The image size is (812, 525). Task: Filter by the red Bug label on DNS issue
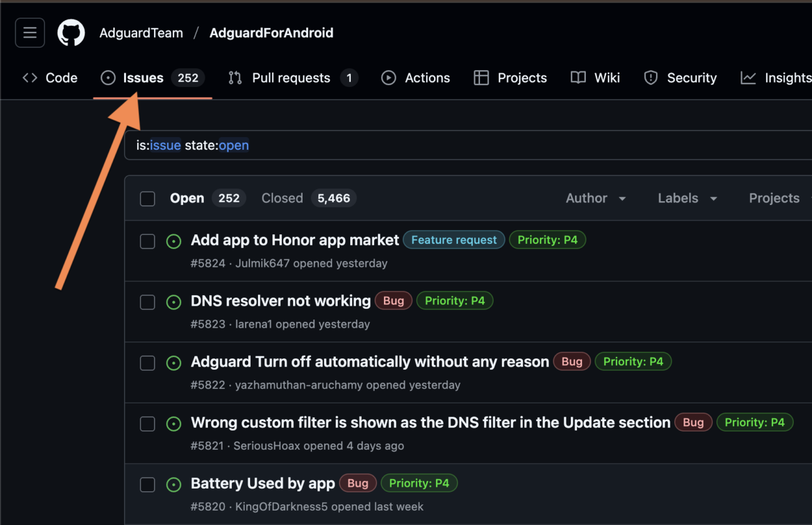coord(393,301)
